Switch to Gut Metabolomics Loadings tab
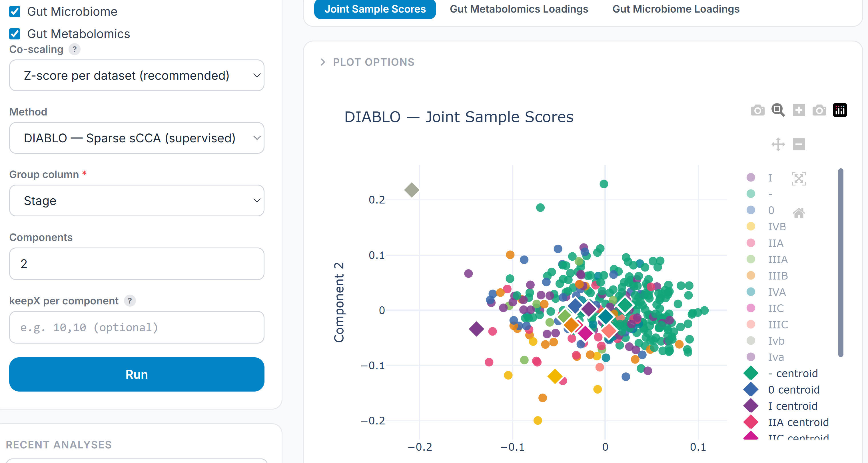868x463 pixels. click(x=519, y=9)
